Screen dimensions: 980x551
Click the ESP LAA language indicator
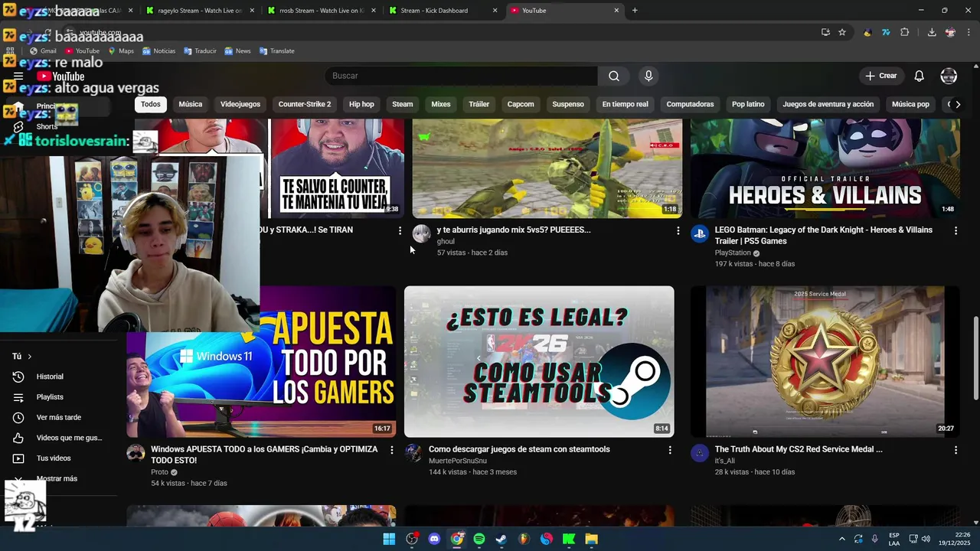(894, 539)
